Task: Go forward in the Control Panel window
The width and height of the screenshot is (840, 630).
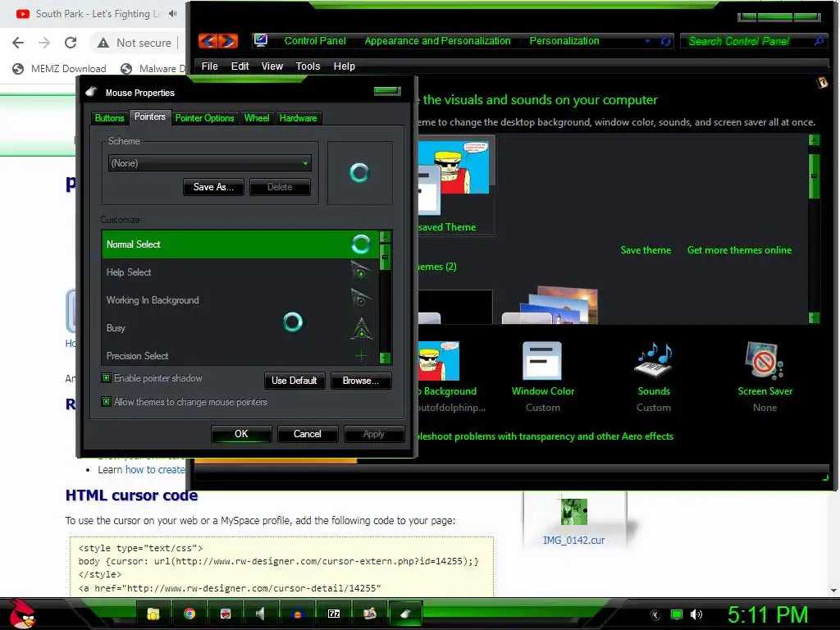Action: point(228,41)
